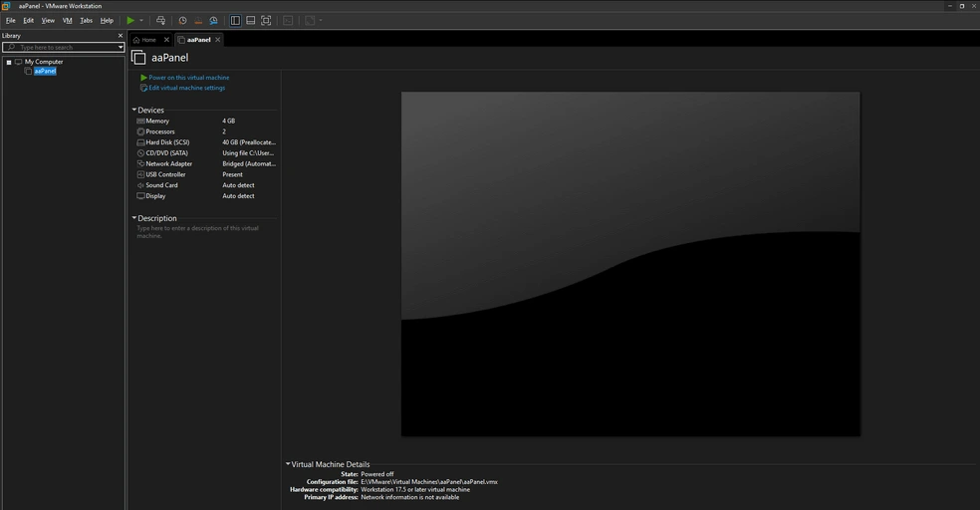Toggle the Library sidebar view icon
Image resolution: width=980 pixels, height=510 pixels.
click(235, 21)
